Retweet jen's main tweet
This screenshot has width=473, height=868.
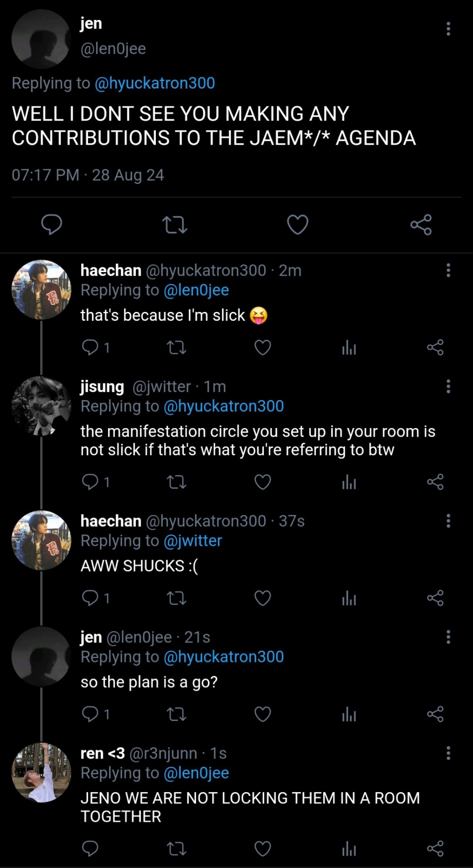coord(174,225)
